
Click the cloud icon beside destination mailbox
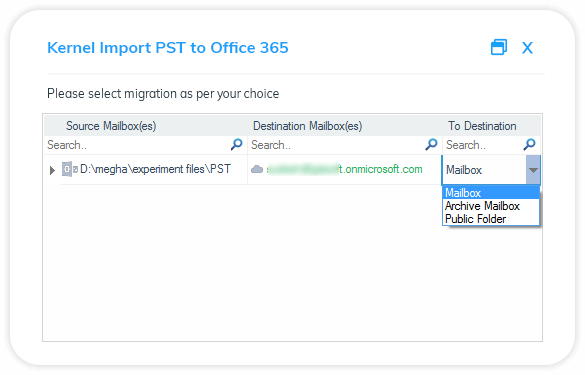[257, 169]
